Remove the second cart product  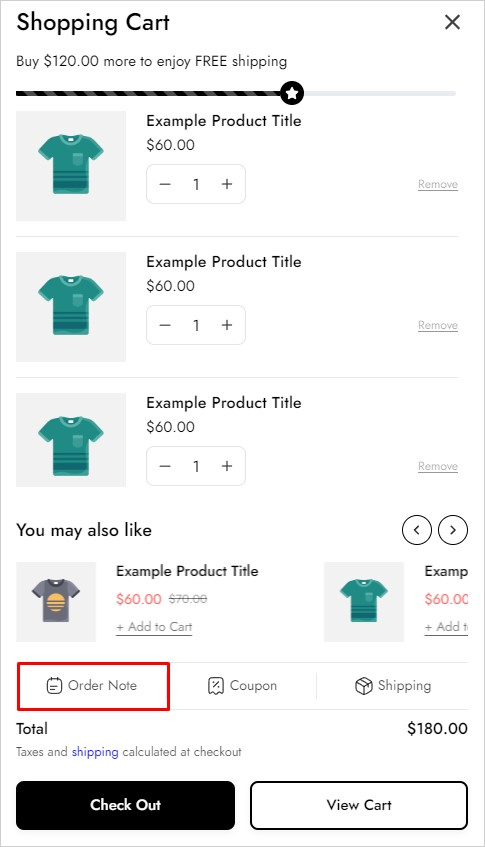coord(437,326)
